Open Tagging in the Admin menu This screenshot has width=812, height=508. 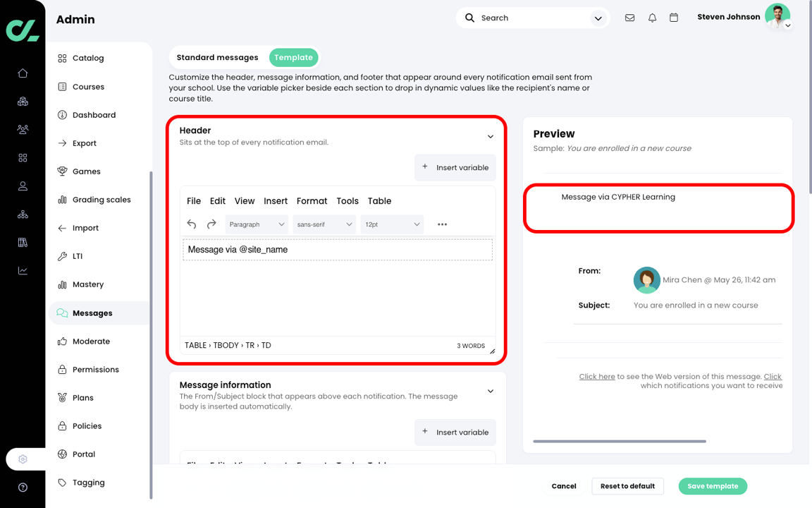[89, 483]
